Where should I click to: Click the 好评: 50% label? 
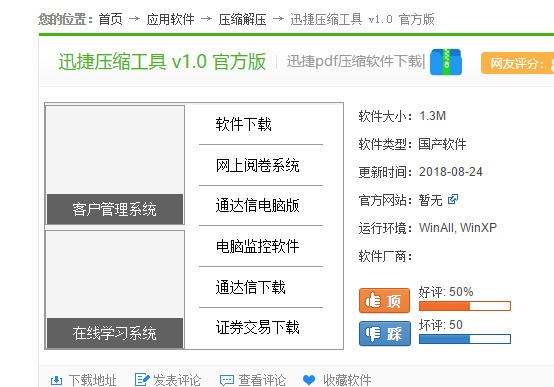click(446, 292)
